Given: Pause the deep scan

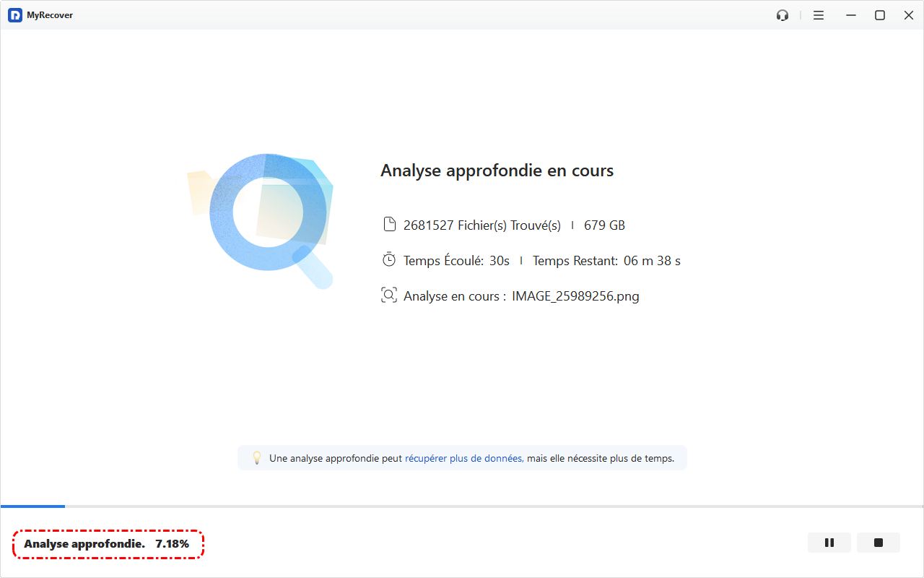Looking at the screenshot, I should point(829,543).
